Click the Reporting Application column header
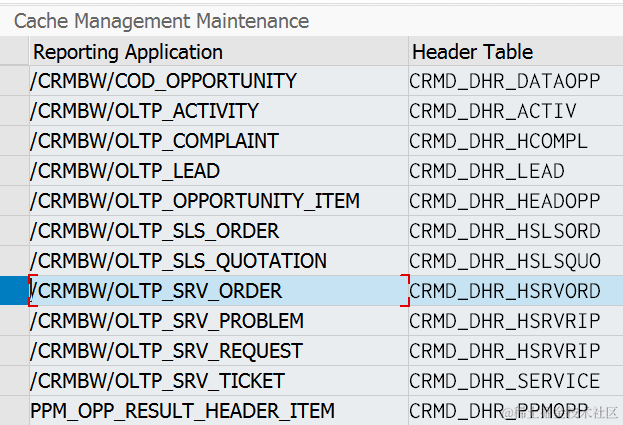The height and width of the screenshot is (425, 623). pyautogui.click(x=219, y=52)
